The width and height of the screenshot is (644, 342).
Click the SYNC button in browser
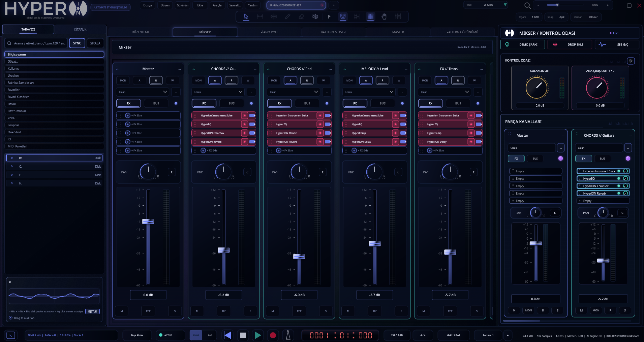(77, 43)
